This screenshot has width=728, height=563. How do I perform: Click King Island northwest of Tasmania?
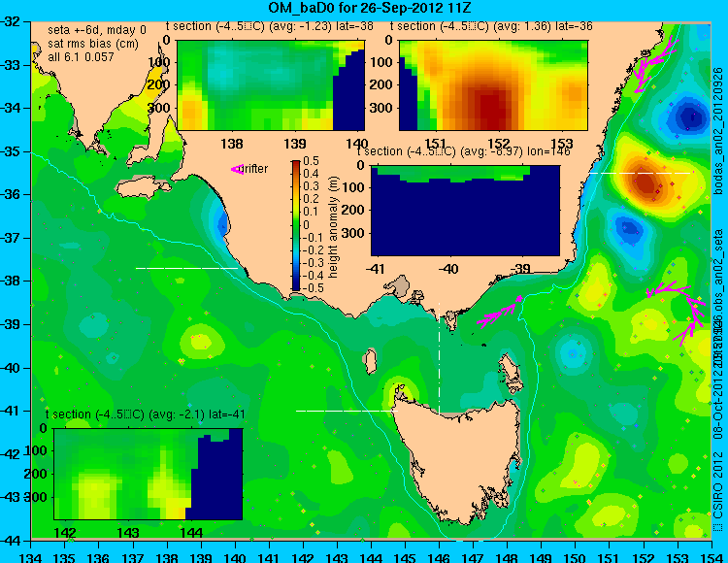pos(370,361)
